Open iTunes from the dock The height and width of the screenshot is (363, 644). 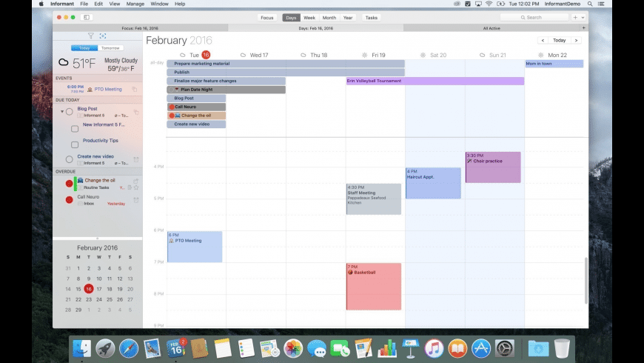click(434, 348)
